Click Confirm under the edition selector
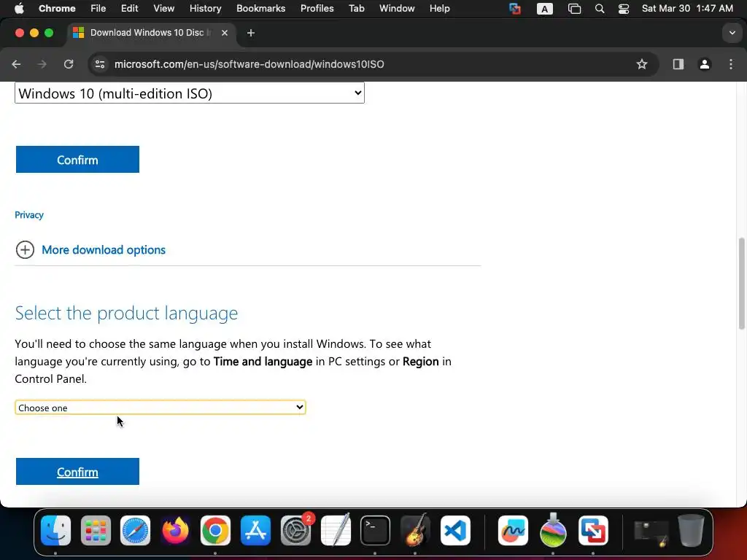Image resolution: width=747 pixels, height=560 pixels. [x=77, y=160]
